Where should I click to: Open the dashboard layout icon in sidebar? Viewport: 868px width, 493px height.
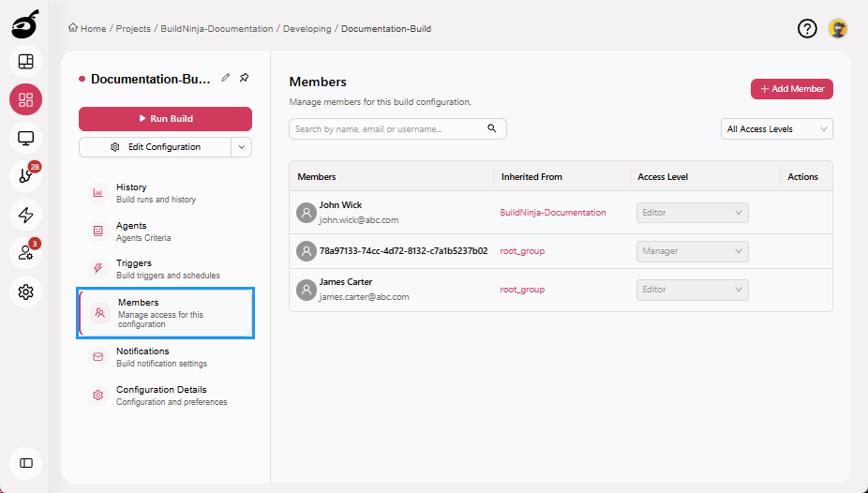[26, 62]
